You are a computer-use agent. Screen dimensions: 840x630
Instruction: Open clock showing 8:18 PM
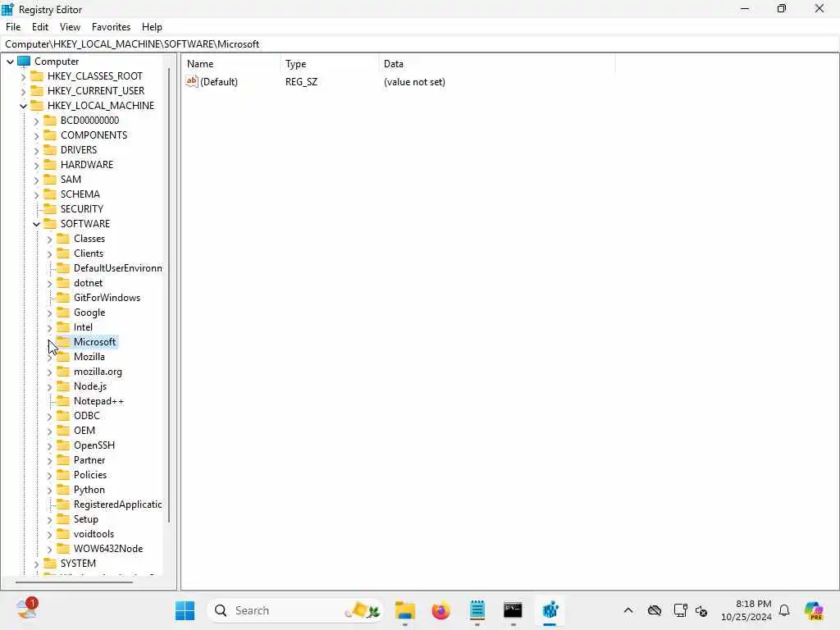point(746,610)
